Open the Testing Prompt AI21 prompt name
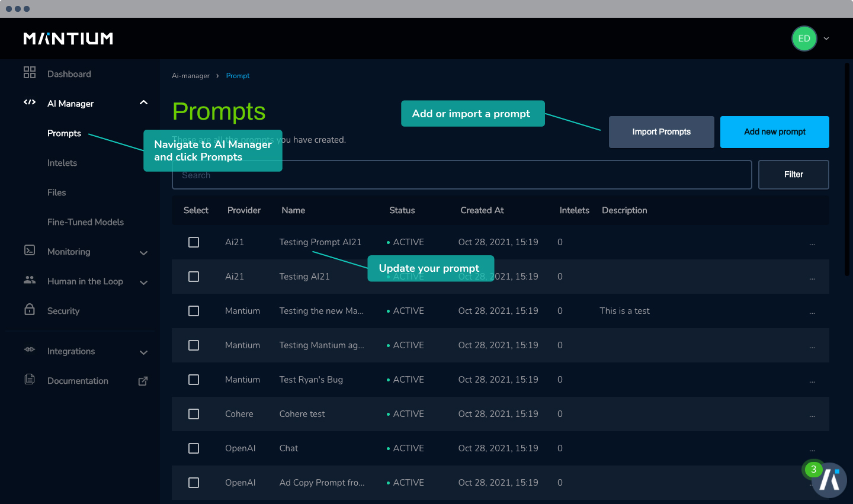Viewport: 853px width, 504px height. (320, 242)
